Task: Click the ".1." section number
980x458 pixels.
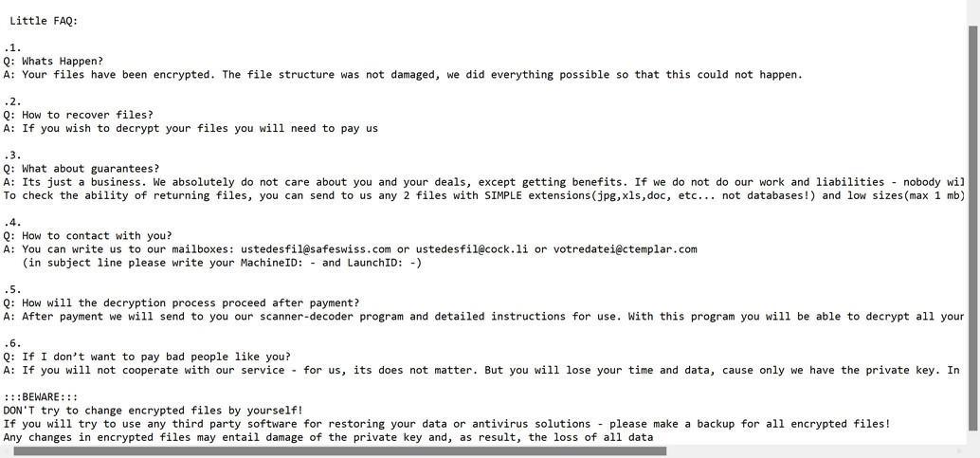Action: 12,47
